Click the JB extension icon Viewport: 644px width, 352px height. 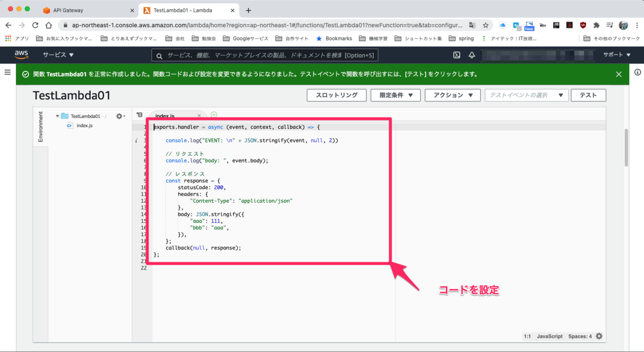[556, 25]
